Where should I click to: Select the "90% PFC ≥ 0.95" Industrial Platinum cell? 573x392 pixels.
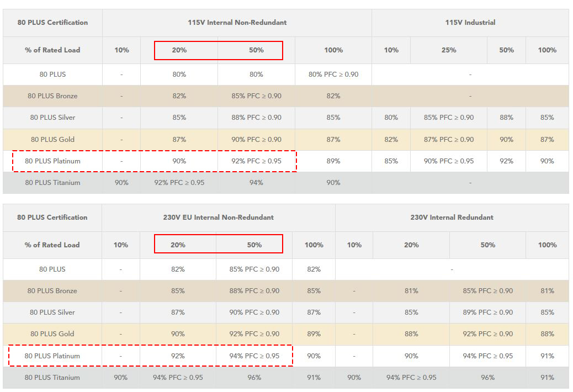449,161
